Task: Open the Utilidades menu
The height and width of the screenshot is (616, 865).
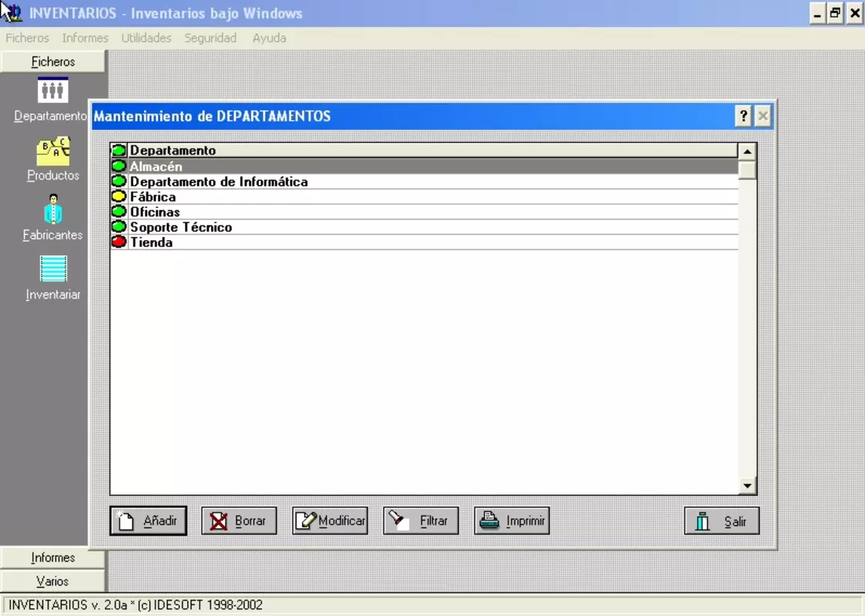Action: pos(146,38)
